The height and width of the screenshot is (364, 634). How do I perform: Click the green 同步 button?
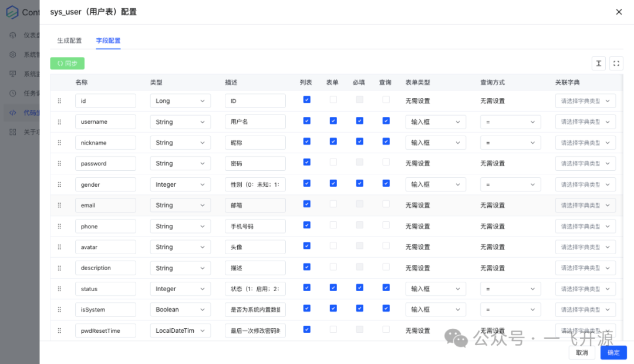(x=66, y=63)
